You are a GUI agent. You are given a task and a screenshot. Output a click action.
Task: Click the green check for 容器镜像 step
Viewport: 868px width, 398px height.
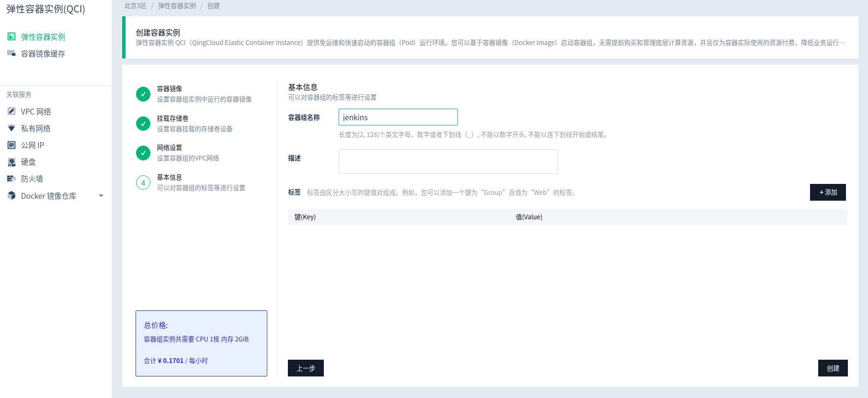(x=143, y=94)
